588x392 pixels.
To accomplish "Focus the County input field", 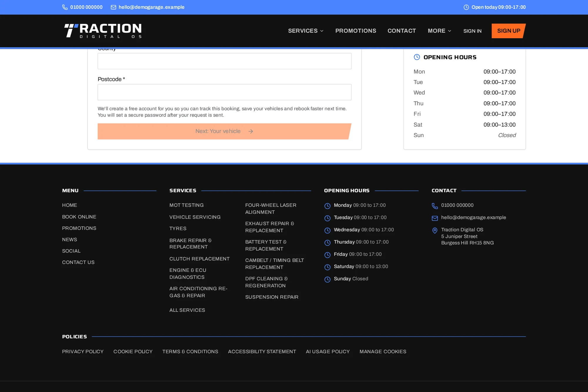I will click(x=224, y=61).
